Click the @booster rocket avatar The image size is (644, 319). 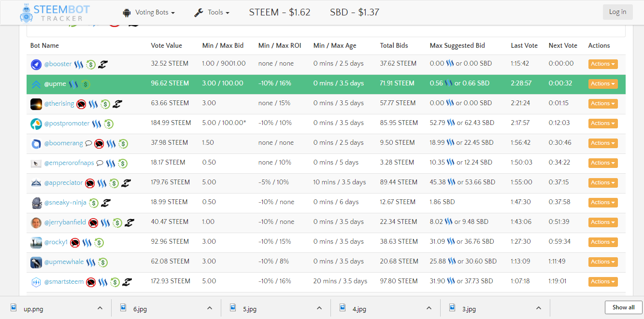click(36, 64)
